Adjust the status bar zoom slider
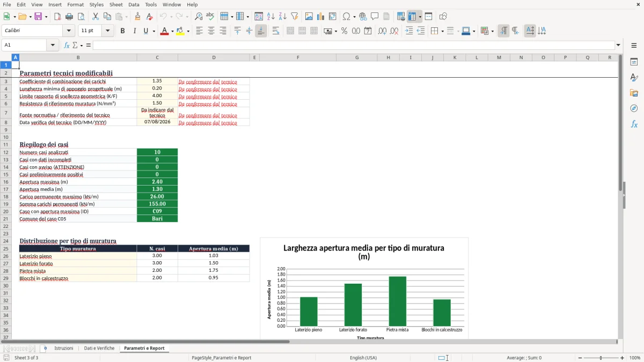 (601, 358)
